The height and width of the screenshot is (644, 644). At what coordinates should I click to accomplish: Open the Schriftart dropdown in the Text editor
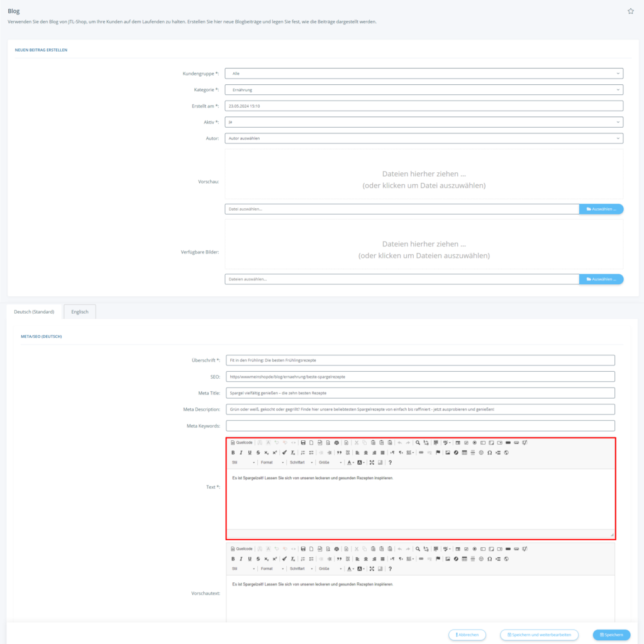pyautogui.click(x=301, y=463)
